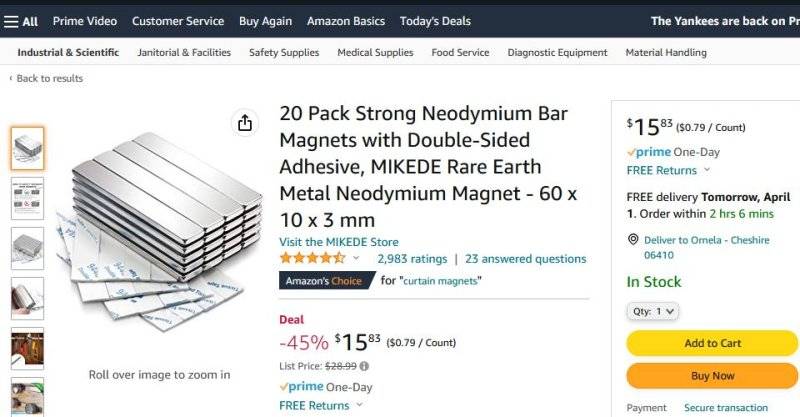Open the 23 answered questions link
Viewport: 800px width, 417px height.
pyautogui.click(x=525, y=259)
